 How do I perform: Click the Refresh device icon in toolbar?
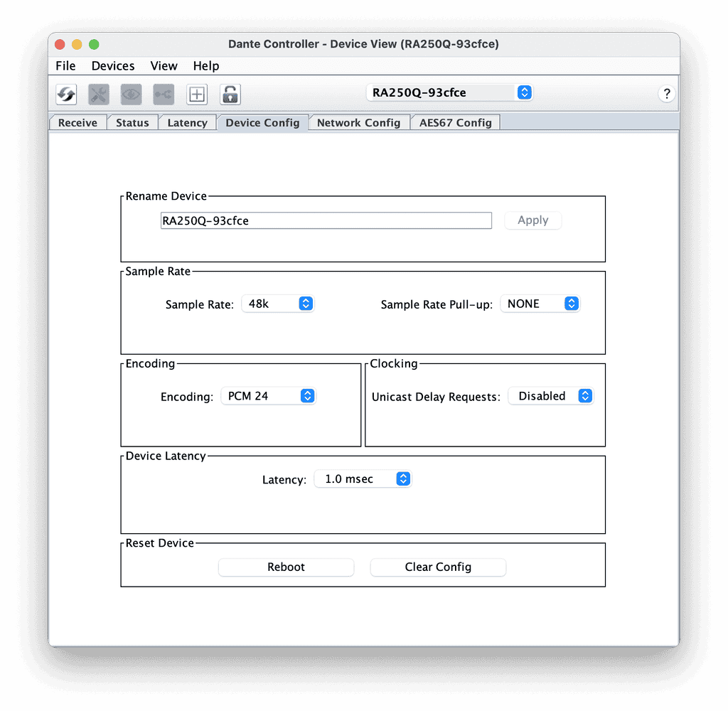click(66, 94)
